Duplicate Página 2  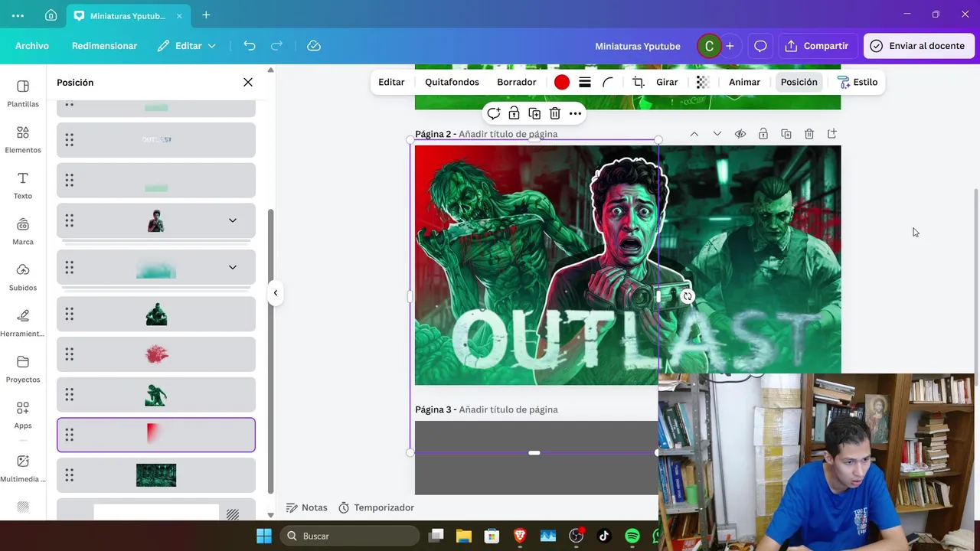point(786,134)
